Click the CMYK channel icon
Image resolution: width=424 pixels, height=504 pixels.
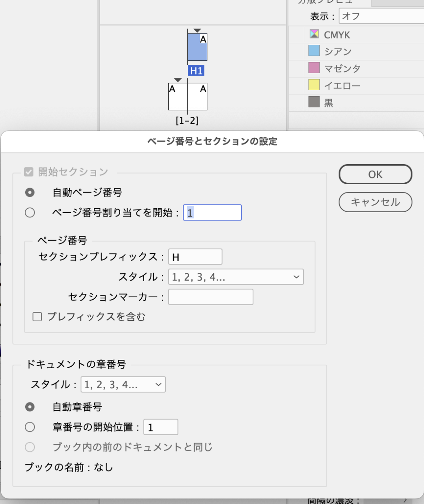[x=314, y=34]
